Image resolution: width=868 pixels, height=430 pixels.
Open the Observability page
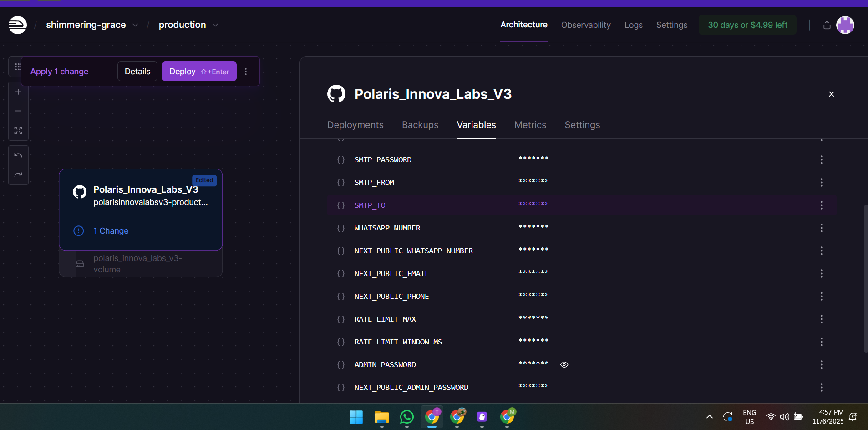(x=585, y=25)
